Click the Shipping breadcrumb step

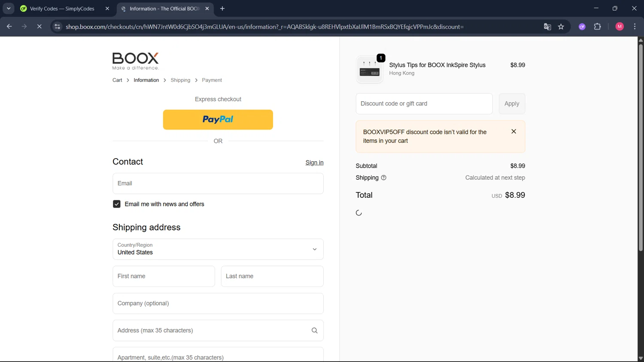coord(180,80)
